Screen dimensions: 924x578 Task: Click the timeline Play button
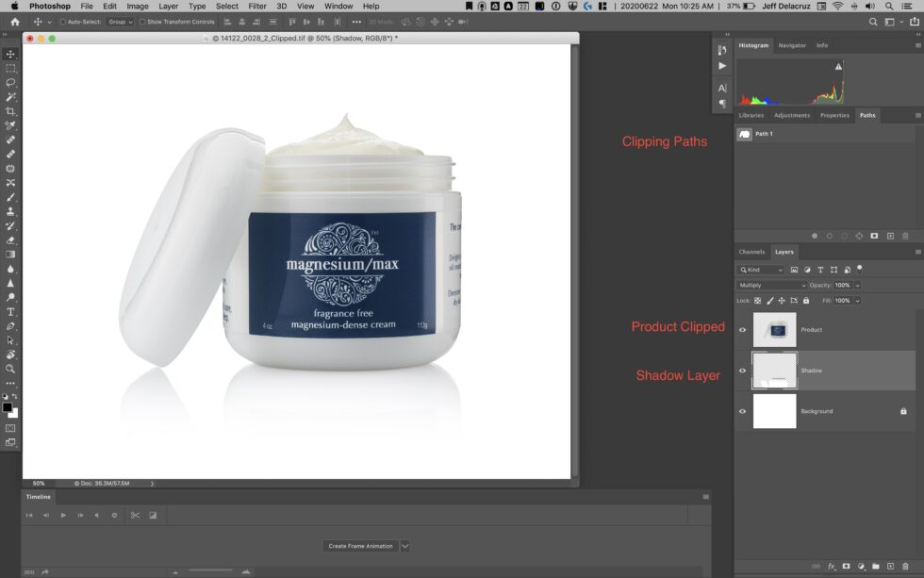pyautogui.click(x=63, y=515)
